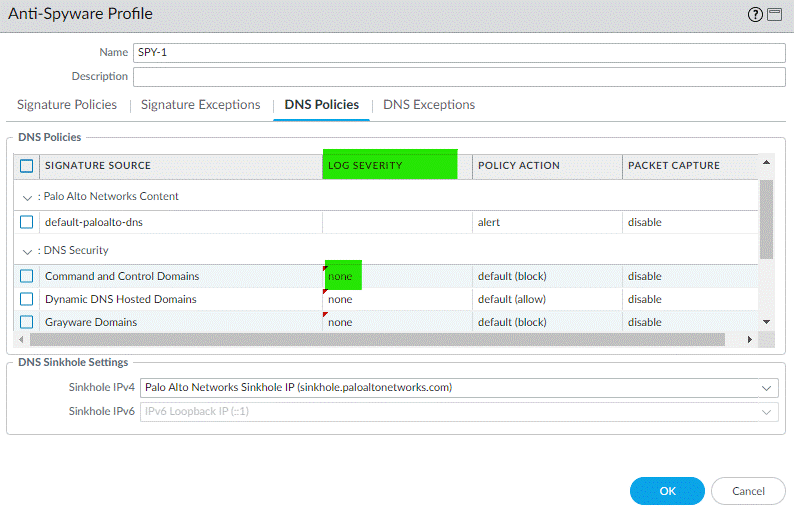Image resolution: width=794 pixels, height=519 pixels.
Task: Click Command and Control Domains row name
Action: click(x=122, y=276)
